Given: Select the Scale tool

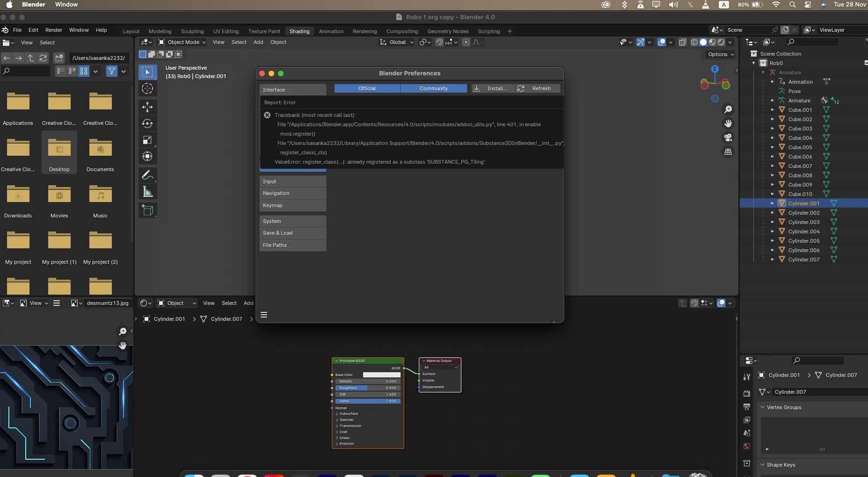Looking at the screenshot, I should click(147, 140).
